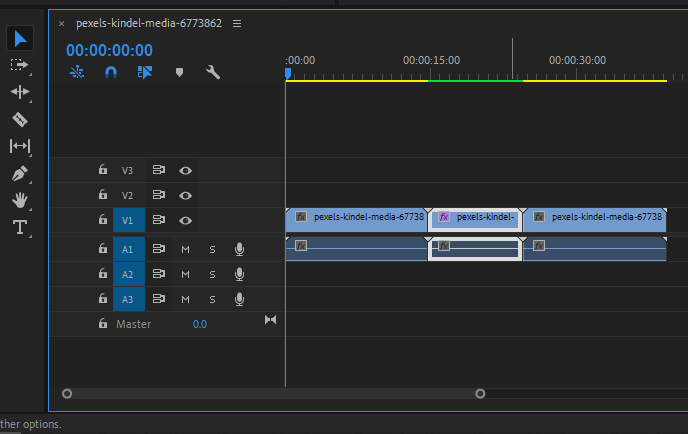Solo audio track A1
Screen dimensions: 688x434
[212, 250]
